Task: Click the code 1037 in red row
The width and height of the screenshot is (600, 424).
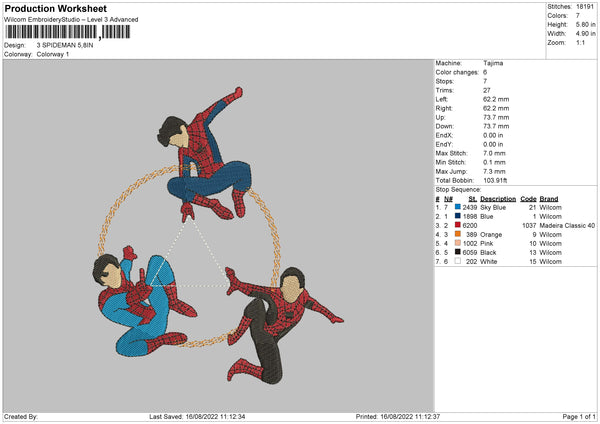Action: [529, 226]
